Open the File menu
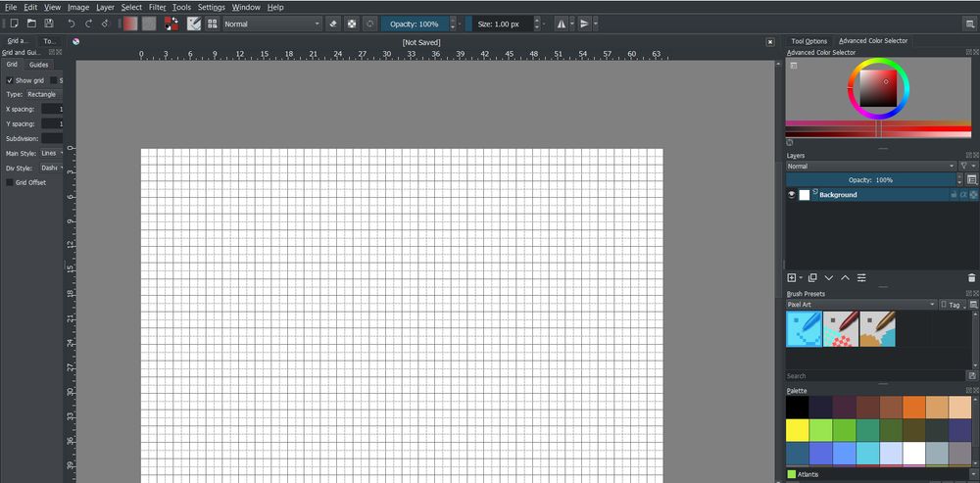The image size is (980, 483). (x=11, y=7)
